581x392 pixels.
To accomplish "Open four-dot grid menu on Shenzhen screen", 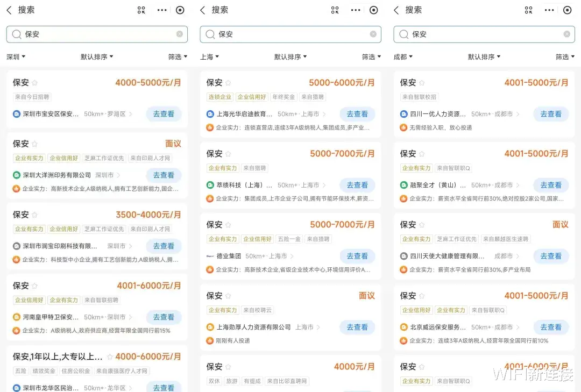I will pos(141,10).
